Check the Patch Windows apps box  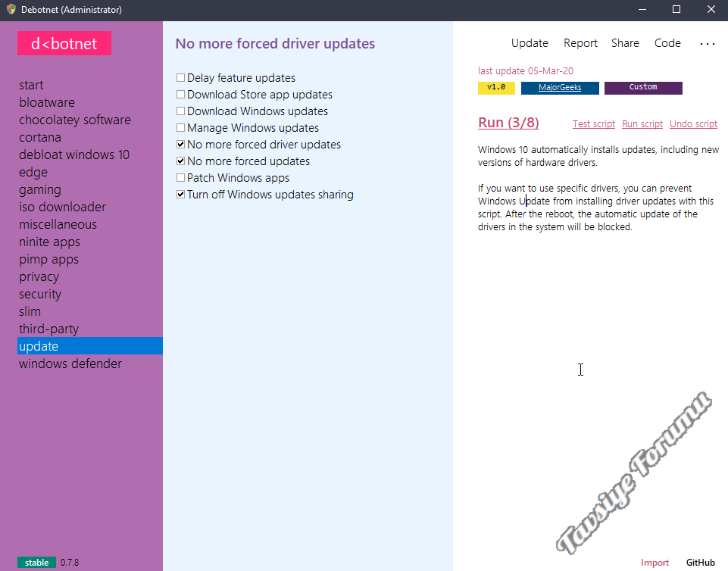180,178
